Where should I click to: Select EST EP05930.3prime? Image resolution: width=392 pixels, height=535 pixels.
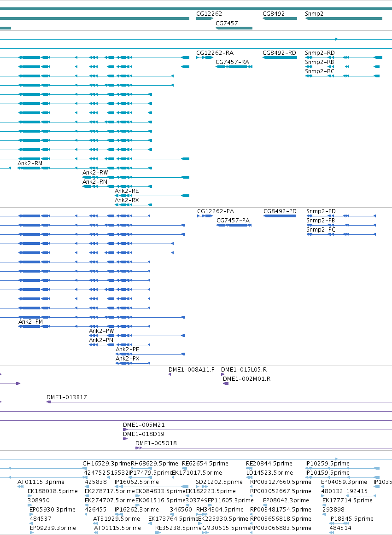(53, 509)
